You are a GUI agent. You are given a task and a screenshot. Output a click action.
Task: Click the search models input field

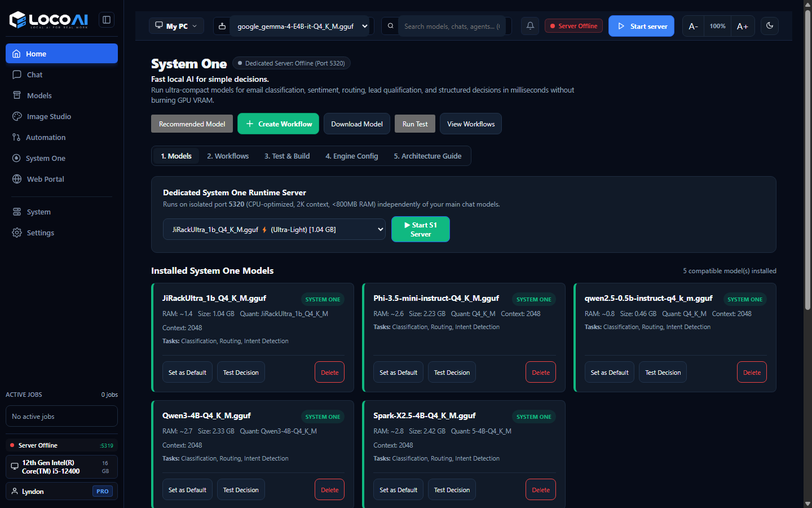pos(452,26)
